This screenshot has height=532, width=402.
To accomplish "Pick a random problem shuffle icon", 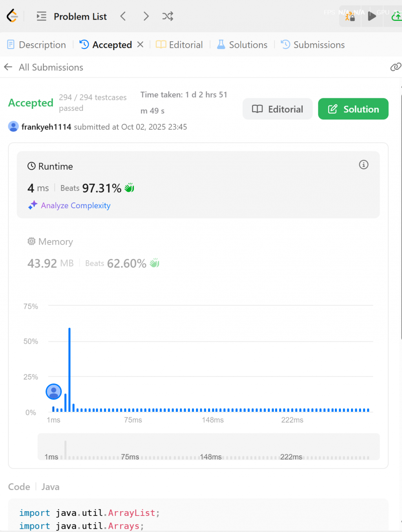I will 168,16.
